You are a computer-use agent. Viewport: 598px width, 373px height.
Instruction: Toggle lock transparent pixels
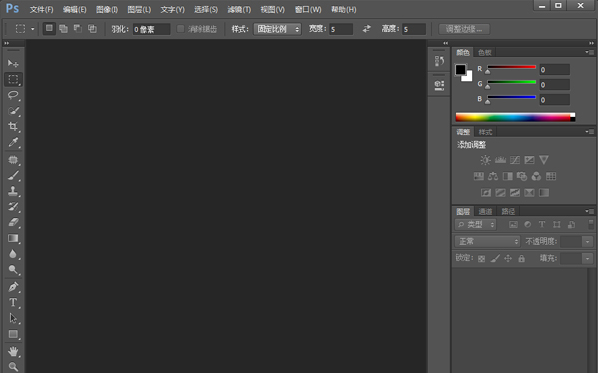click(481, 259)
